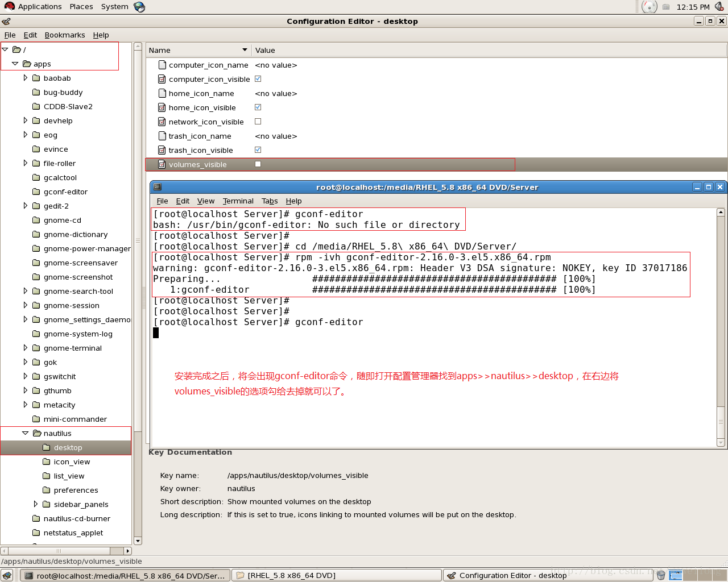Open the terminal Tabs menu
728x582 pixels.
tap(270, 201)
